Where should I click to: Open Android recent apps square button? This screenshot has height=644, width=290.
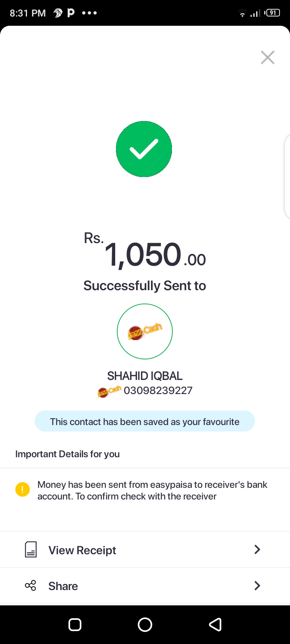(75, 625)
